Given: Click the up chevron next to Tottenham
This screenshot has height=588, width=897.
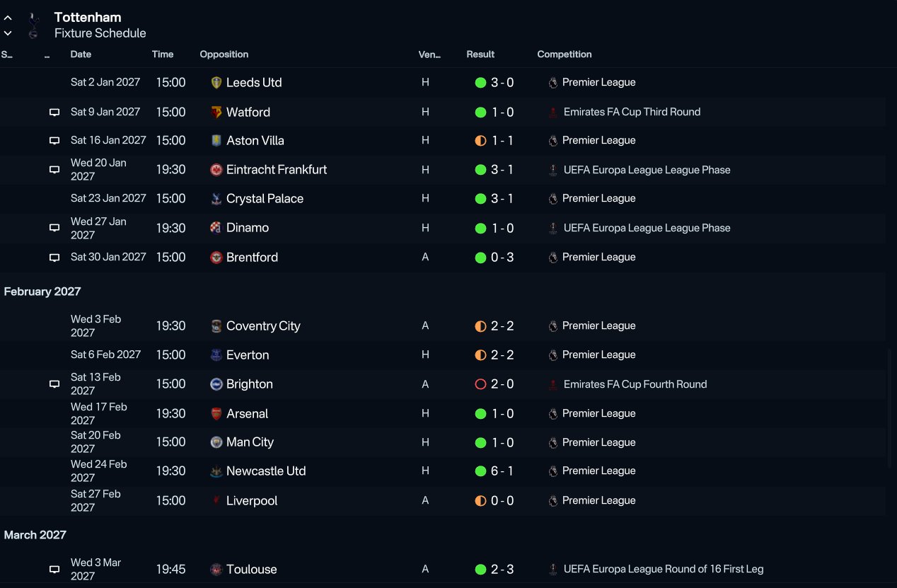Looking at the screenshot, I should pos(8,18).
